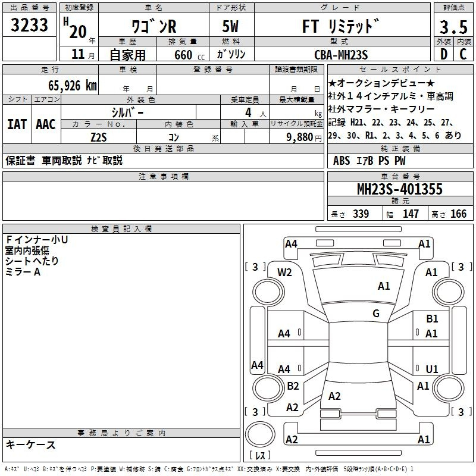The width and height of the screenshot is (476, 476).
Task: Click the B2 damage mark on diagram
Action: coord(293,386)
